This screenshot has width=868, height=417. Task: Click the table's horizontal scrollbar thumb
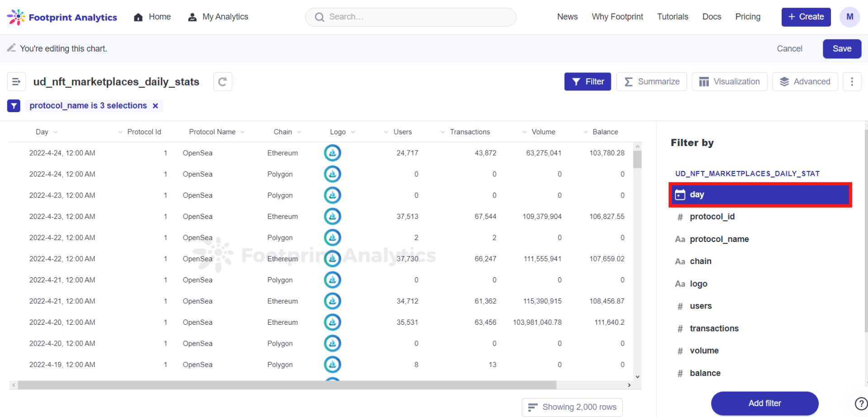(287, 385)
